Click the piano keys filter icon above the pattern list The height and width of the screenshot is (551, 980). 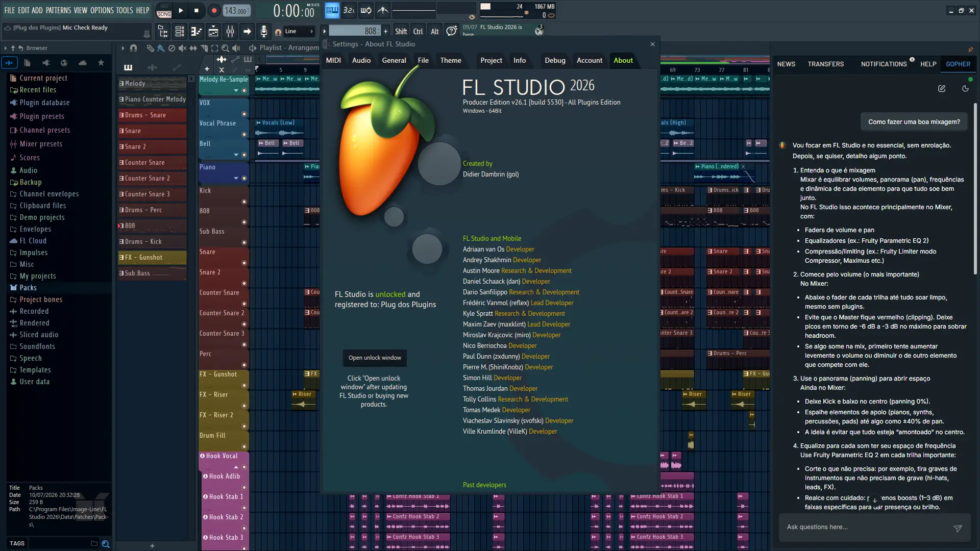[128, 67]
